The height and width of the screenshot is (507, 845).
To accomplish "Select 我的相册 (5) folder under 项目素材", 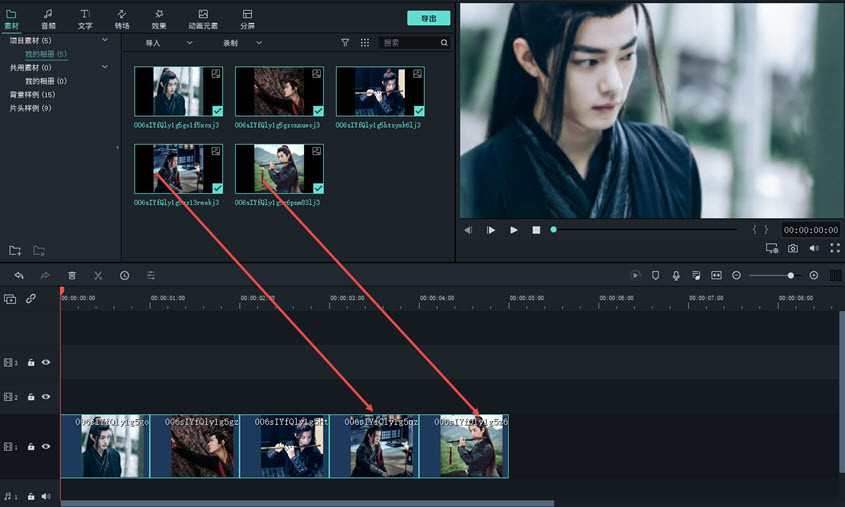I will coord(45,54).
